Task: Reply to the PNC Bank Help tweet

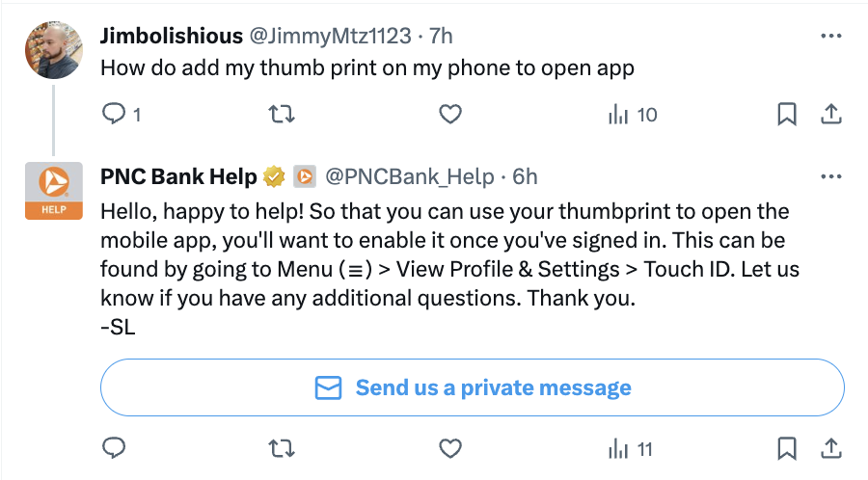Action: 115,449
